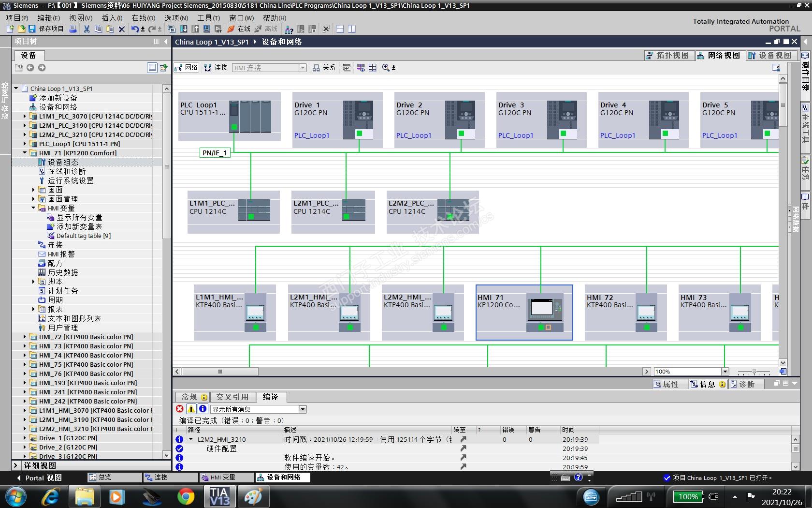Open the show all messages dropdown
Viewport: 812px width, 508px height.
coord(303,409)
